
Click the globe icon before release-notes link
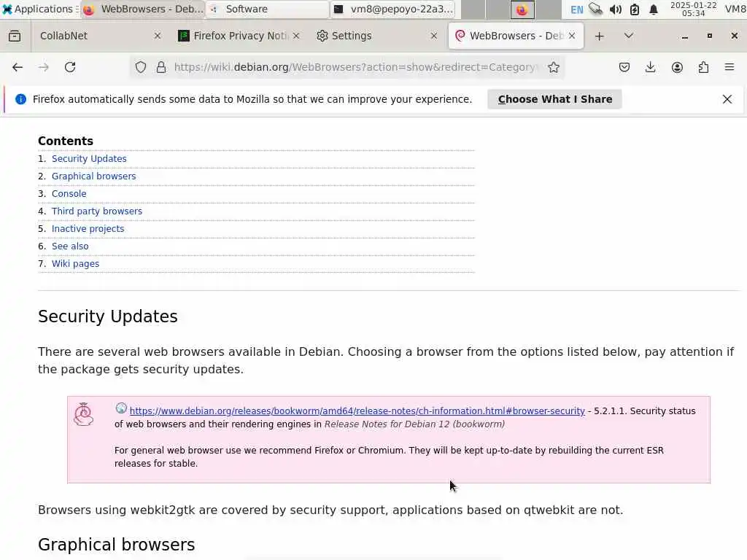tap(121, 408)
